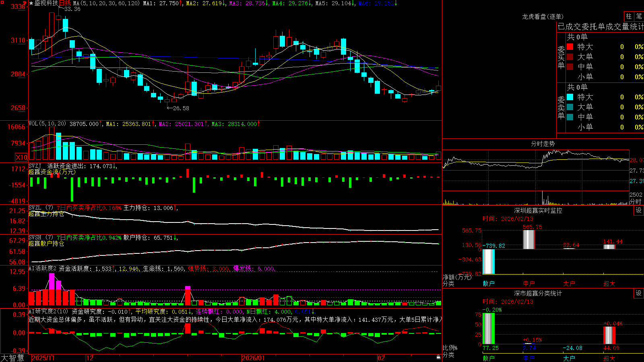Image resolution: width=644 pixels, height=362 pixels.
Task: Click the 已成交委托单成交量统计 heading
Action: pyautogui.click(x=601, y=27)
